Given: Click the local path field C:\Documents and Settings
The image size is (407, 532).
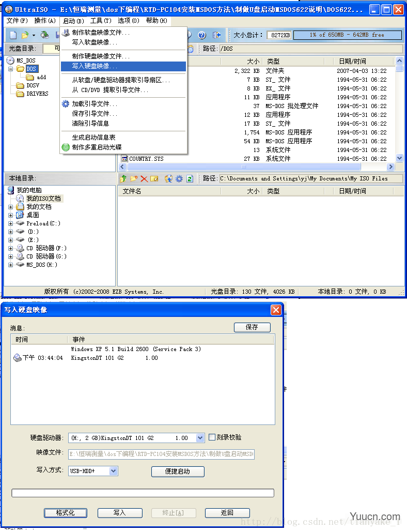Looking at the screenshot, I should [x=310, y=178].
